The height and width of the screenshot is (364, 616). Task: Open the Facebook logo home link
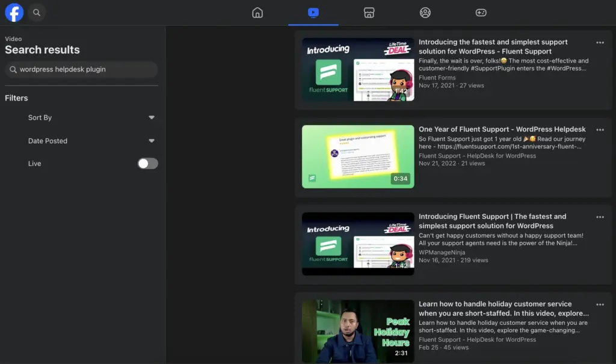pos(14,13)
